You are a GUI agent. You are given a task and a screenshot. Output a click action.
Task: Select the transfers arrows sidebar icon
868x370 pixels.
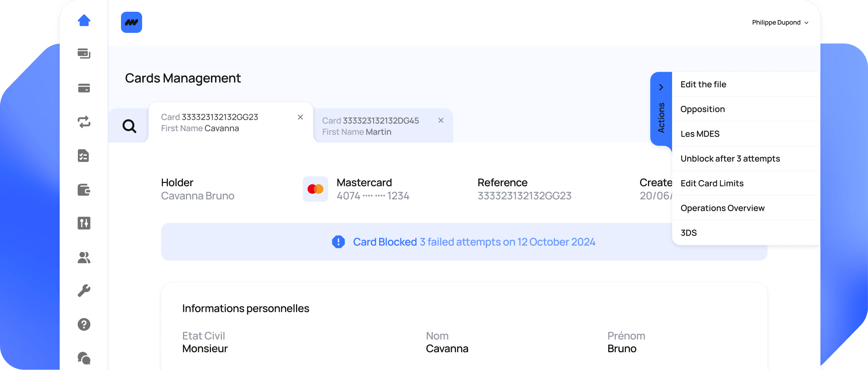click(x=84, y=122)
